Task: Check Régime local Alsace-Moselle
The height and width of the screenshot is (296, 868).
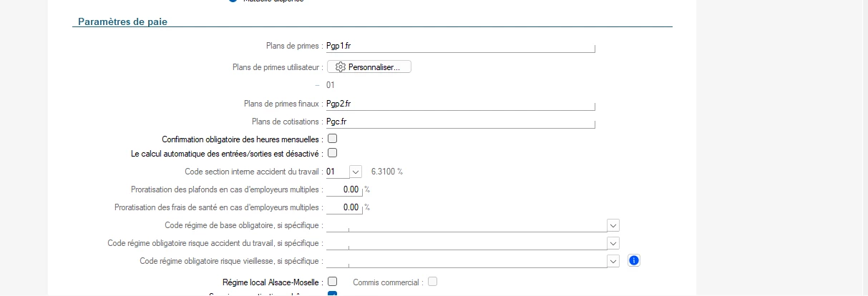Action: 332,282
